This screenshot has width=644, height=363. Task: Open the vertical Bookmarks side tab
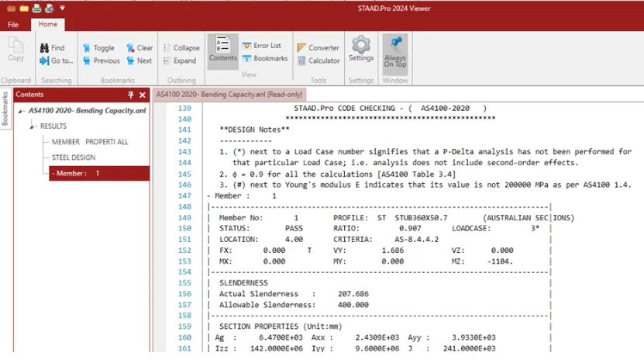[5, 109]
